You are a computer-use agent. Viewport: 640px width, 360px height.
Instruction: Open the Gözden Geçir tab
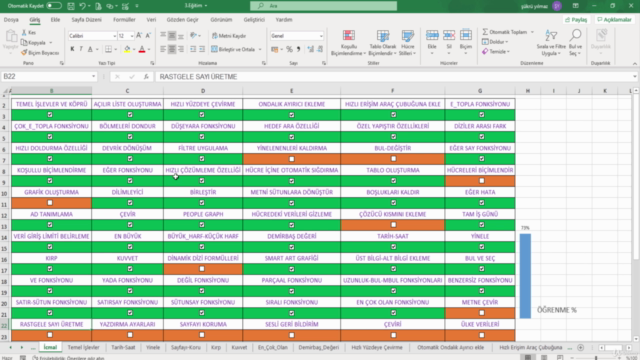(182, 20)
